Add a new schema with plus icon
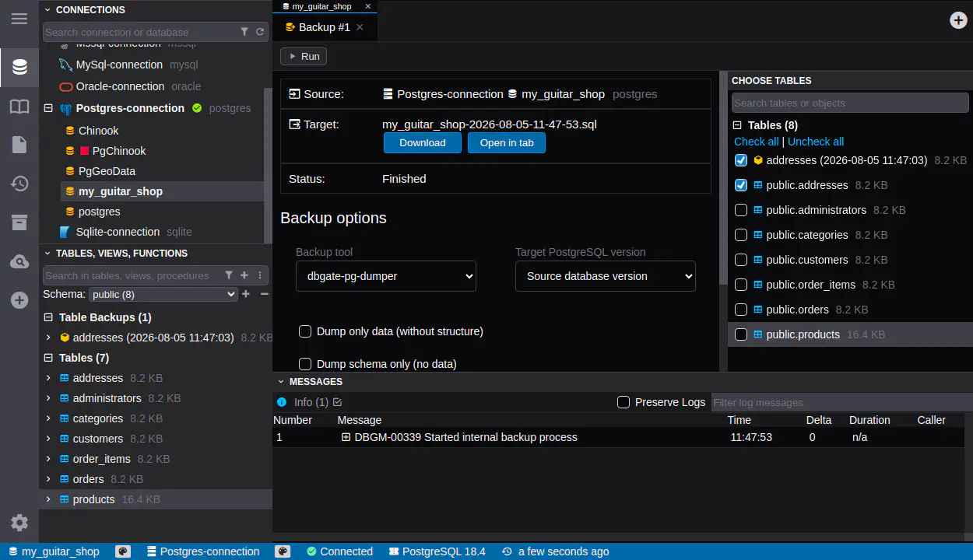Screen dimensions: 973x560 (246, 294)
